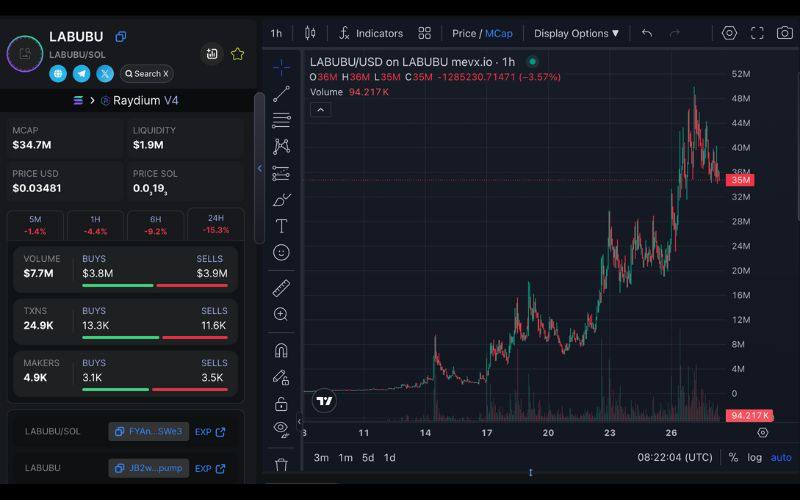The height and width of the screenshot is (500, 800).
Task: Open the LABUBU website globe link
Action: coord(58,73)
